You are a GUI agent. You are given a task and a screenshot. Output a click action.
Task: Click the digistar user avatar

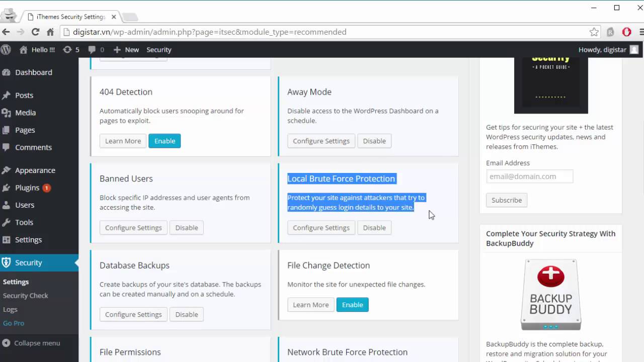tap(634, 50)
